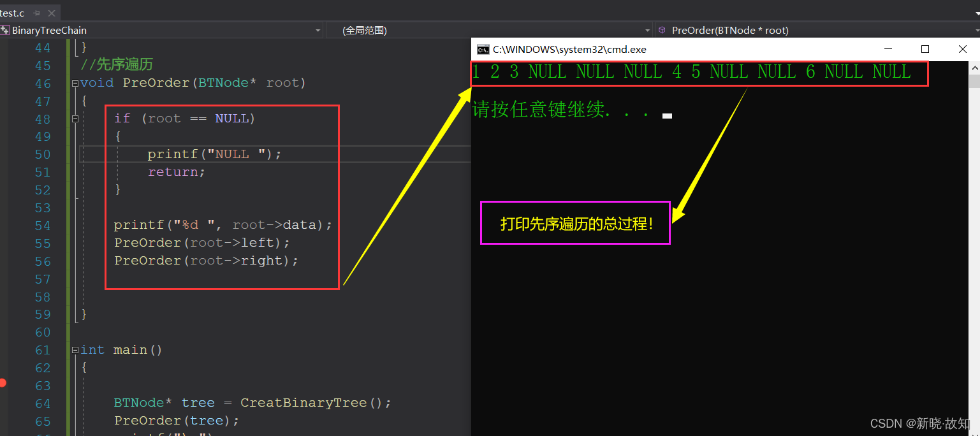Screen dimensions: 980x436
Task: Pin the test.c document tab
Action: (37, 12)
